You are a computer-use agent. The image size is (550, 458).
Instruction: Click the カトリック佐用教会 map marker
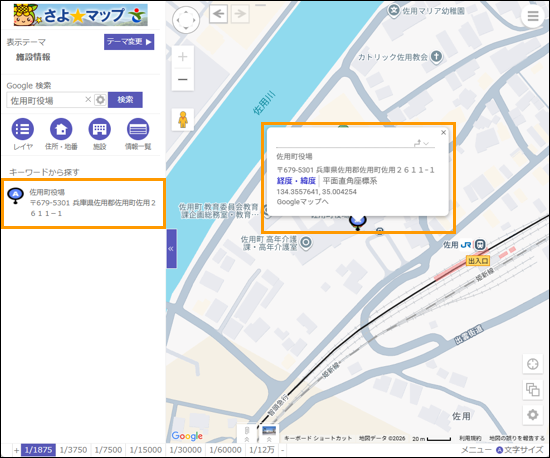(x=436, y=56)
